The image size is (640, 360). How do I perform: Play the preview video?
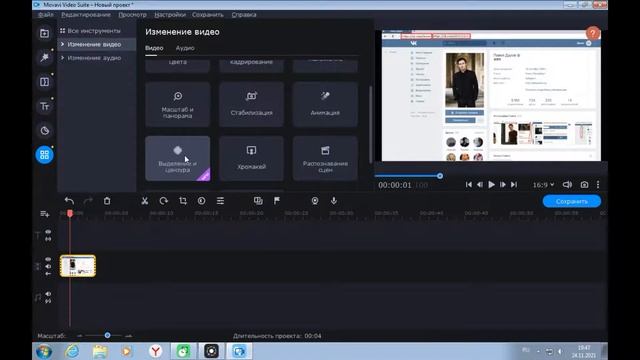tap(491, 185)
